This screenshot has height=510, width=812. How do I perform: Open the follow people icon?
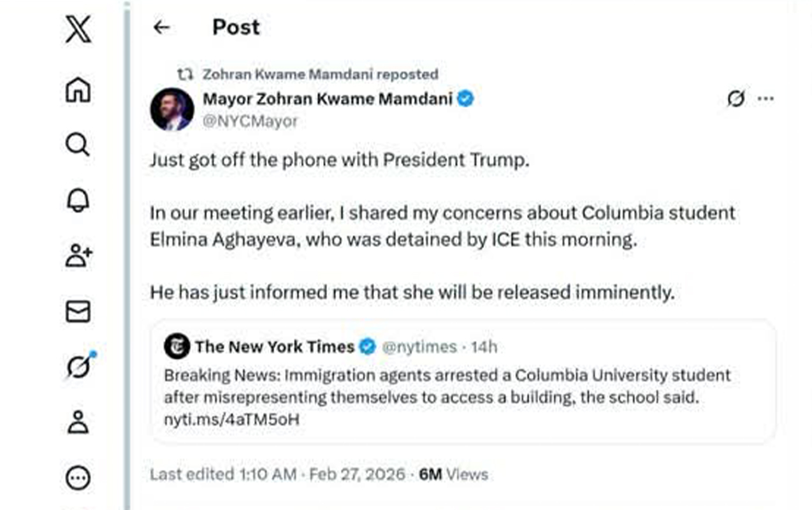[x=79, y=256]
